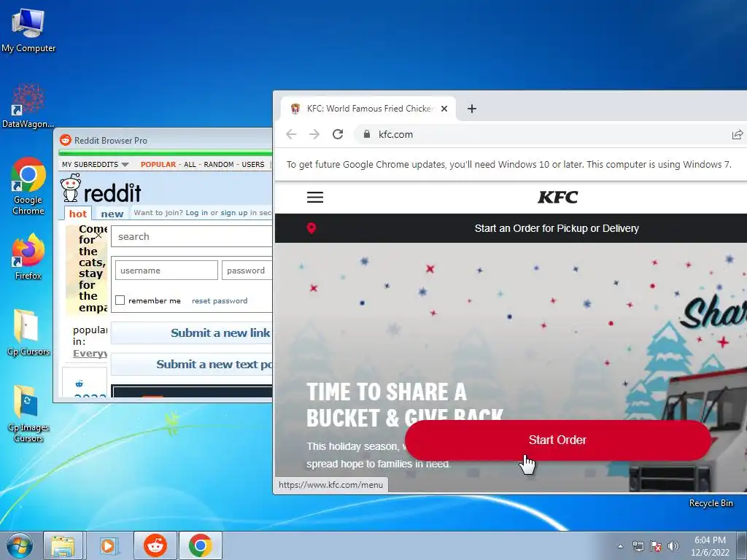The height and width of the screenshot is (560, 747).
Task: Switch to new tab on Reddit
Action: [112, 214]
